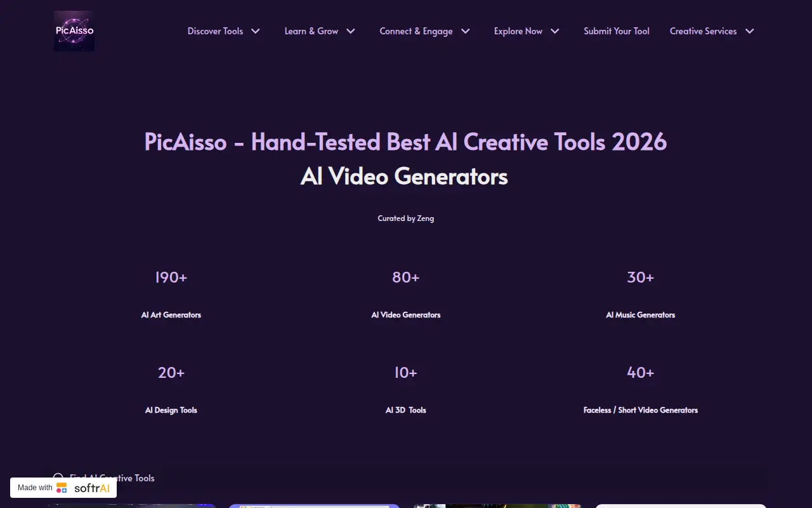Open the Discover Tools menu
The width and height of the screenshot is (812, 508).
pyautogui.click(x=215, y=31)
